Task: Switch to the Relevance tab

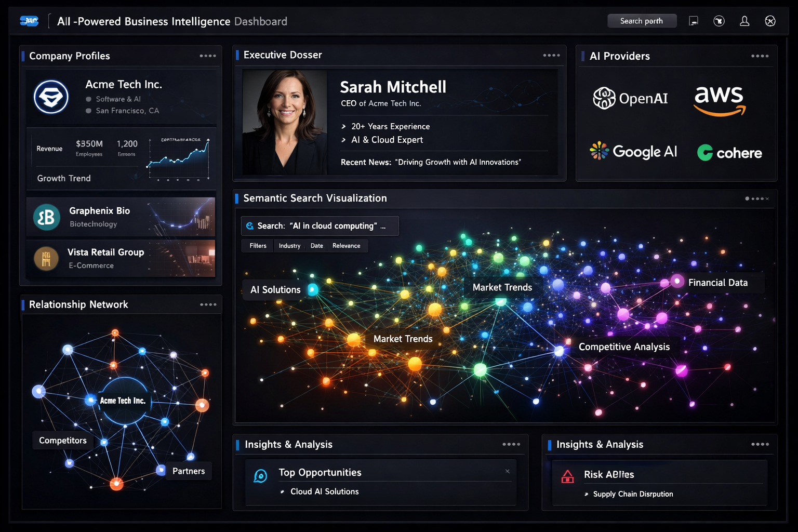Action: (347, 246)
